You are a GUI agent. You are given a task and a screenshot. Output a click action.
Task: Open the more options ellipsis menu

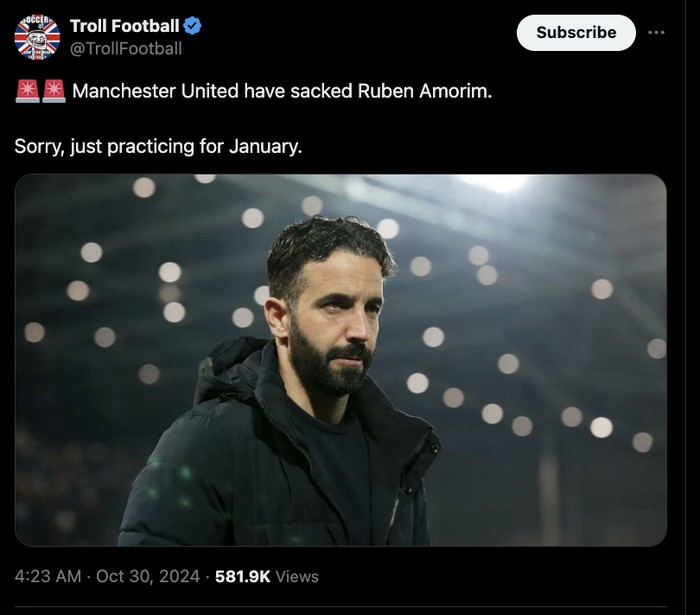click(656, 32)
